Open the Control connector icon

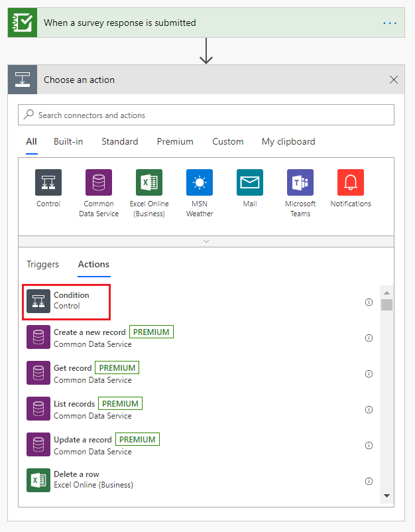(x=48, y=182)
